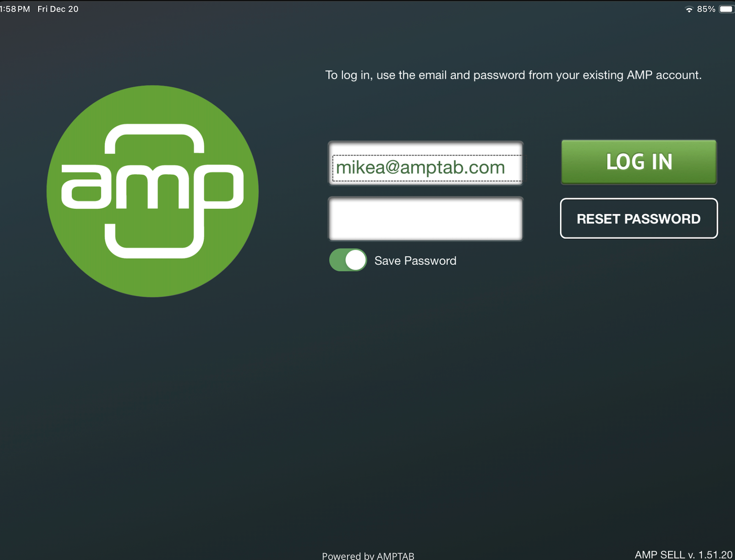The image size is (735, 560).
Task: Click the Save Password label text
Action: [x=415, y=261]
